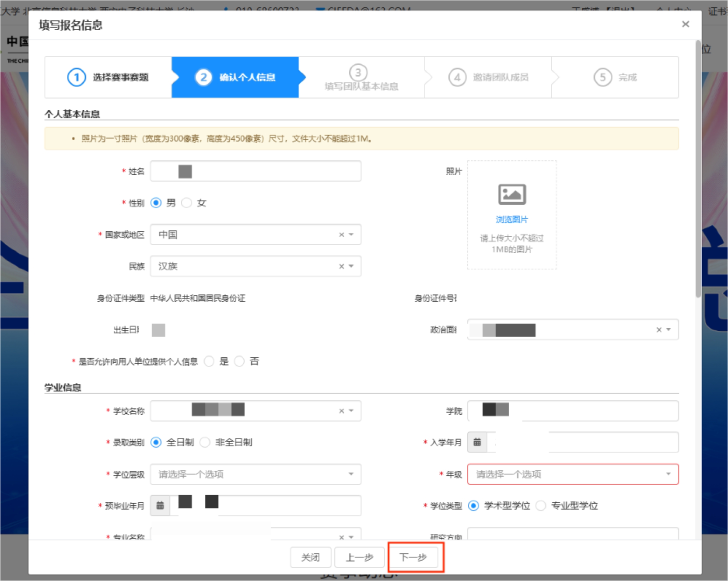Jump to step 4 邀请团队成员
The width and height of the screenshot is (728, 581).
488,77
